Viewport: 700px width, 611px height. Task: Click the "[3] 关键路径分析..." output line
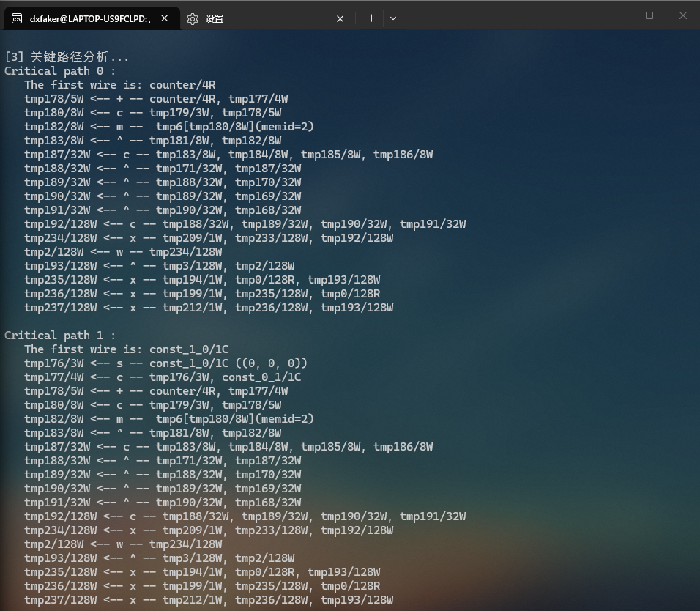[x=67, y=57]
